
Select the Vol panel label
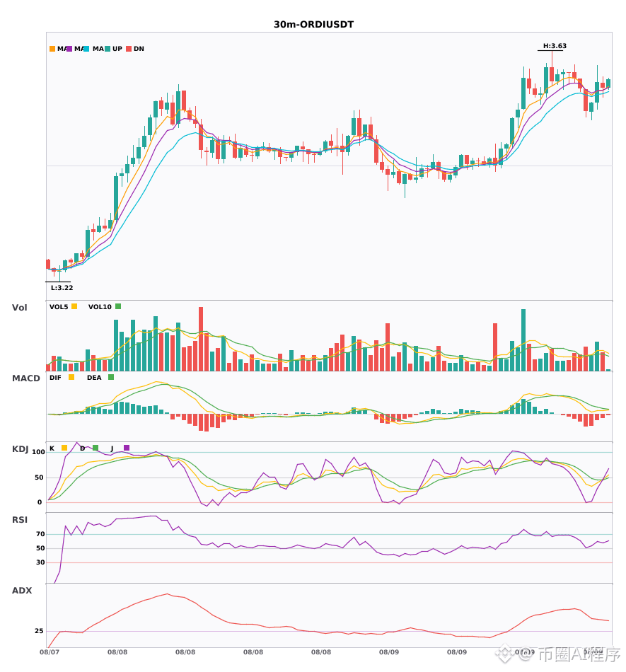point(19,307)
